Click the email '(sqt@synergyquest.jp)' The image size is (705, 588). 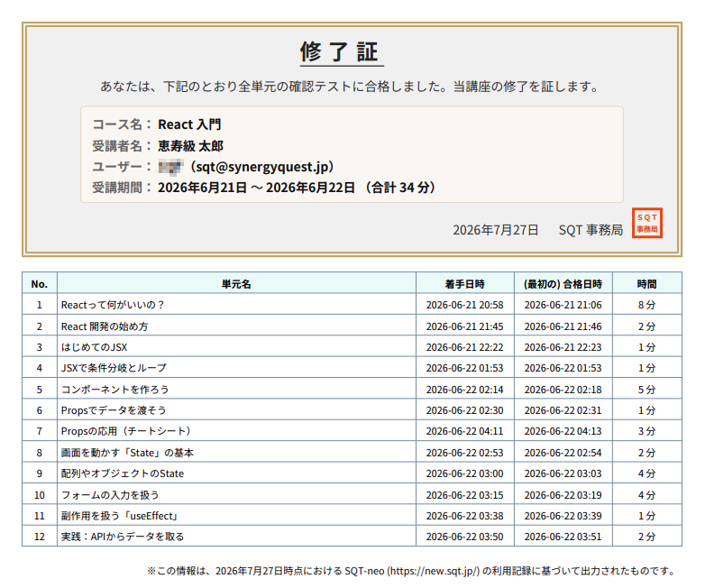[x=262, y=167]
